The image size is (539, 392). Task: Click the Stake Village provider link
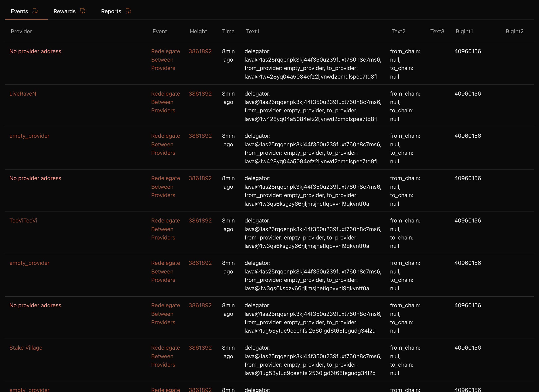coord(26,348)
